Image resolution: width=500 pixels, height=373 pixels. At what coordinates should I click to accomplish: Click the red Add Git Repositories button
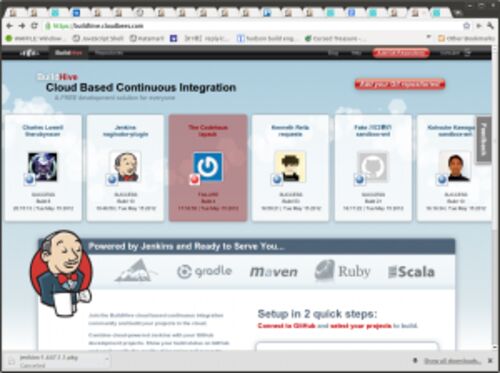[x=401, y=53]
